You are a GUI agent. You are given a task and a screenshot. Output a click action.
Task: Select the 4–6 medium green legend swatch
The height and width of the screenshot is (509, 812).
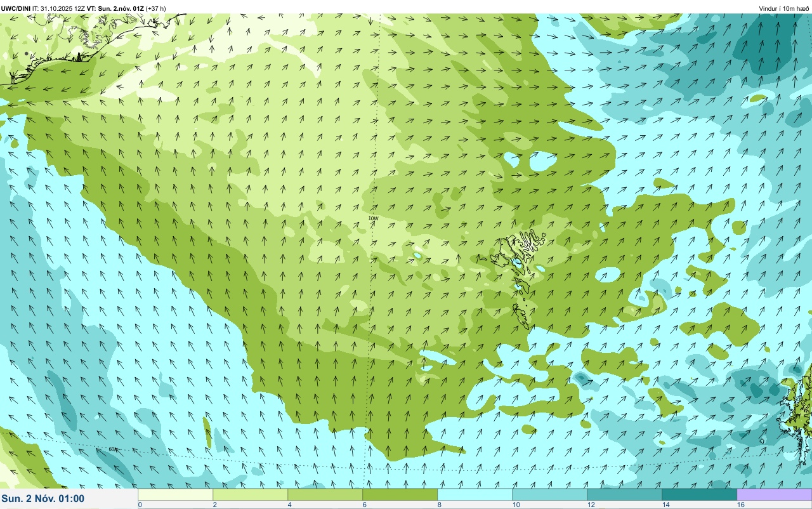pyautogui.click(x=325, y=494)
